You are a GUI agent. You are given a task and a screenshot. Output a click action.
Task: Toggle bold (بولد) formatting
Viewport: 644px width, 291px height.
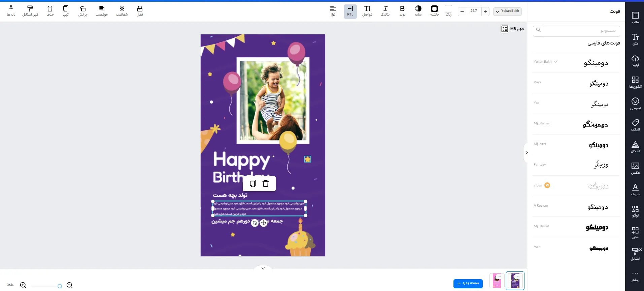pyautogui.click(x=402, y=11)
